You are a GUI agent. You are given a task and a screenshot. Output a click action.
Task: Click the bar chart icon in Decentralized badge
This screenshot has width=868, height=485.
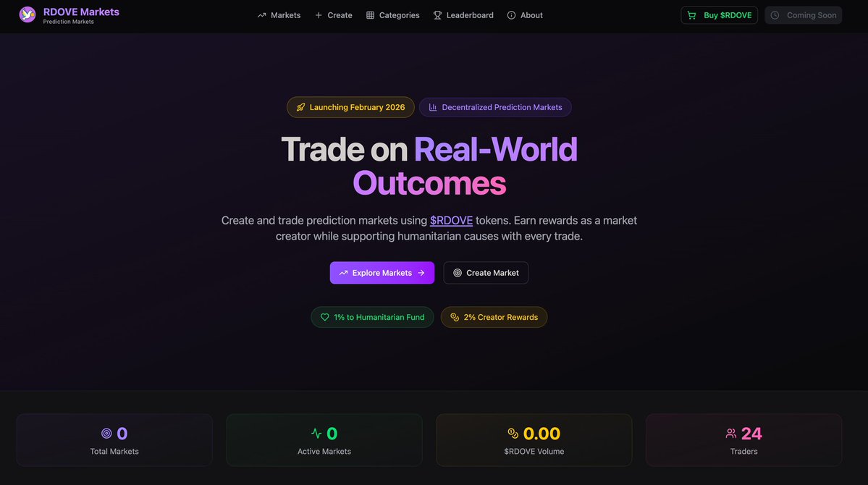(x=433, y=107)
